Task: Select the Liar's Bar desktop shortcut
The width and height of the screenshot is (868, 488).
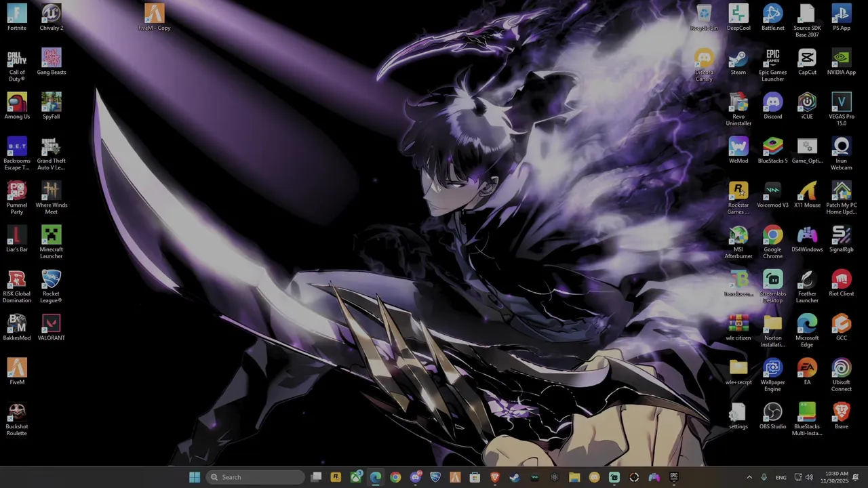Action: pos(17,239)
